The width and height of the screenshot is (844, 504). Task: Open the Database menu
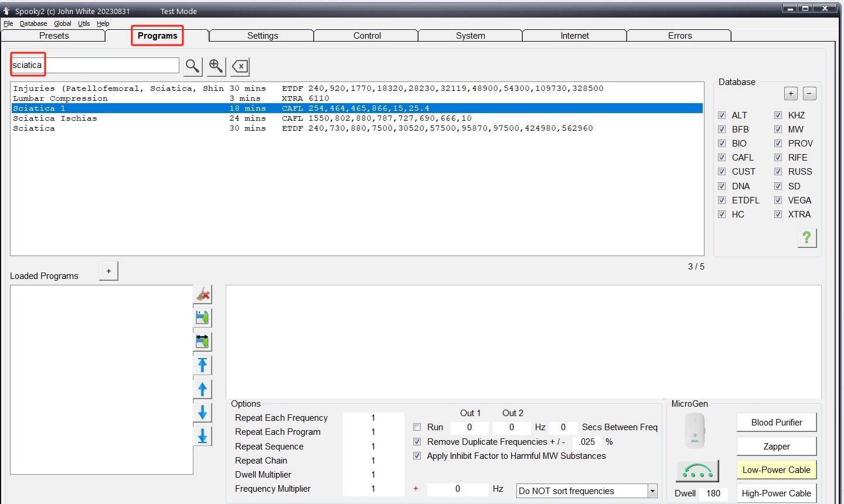(x=33, y=23)
